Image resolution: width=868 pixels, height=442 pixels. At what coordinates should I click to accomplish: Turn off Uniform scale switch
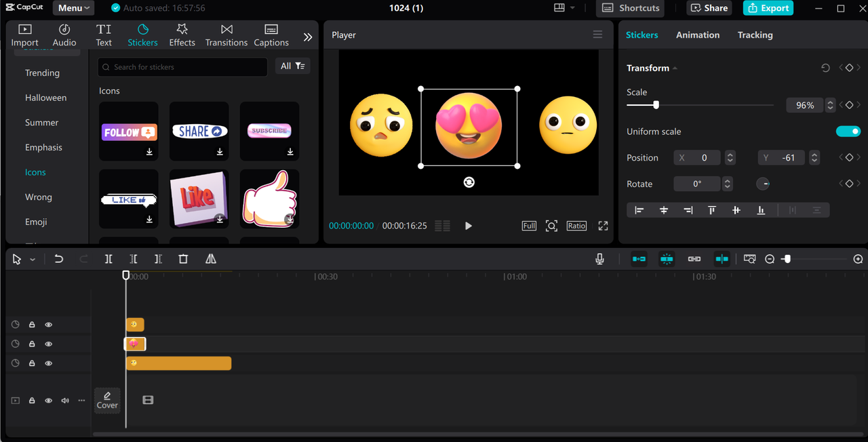[x=848, y=132]
